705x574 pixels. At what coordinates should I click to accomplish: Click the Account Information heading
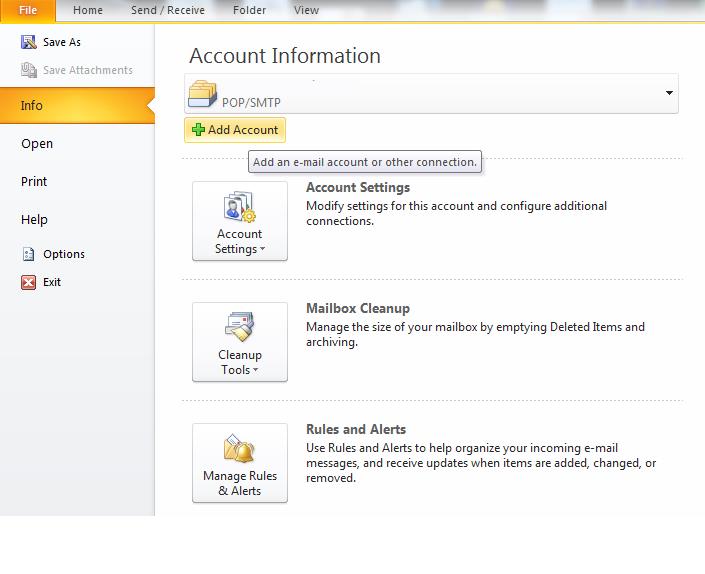tap(285, 56)
